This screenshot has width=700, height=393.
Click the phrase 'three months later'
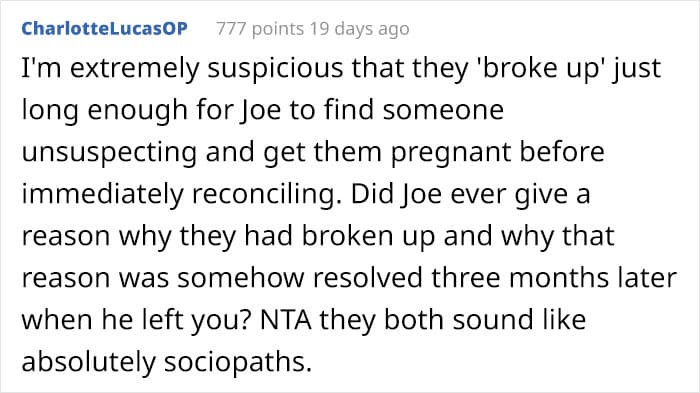click(554, 278)
